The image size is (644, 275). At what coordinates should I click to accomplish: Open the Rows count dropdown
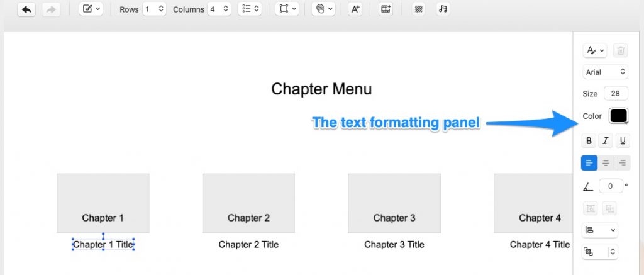coord(154,9)
